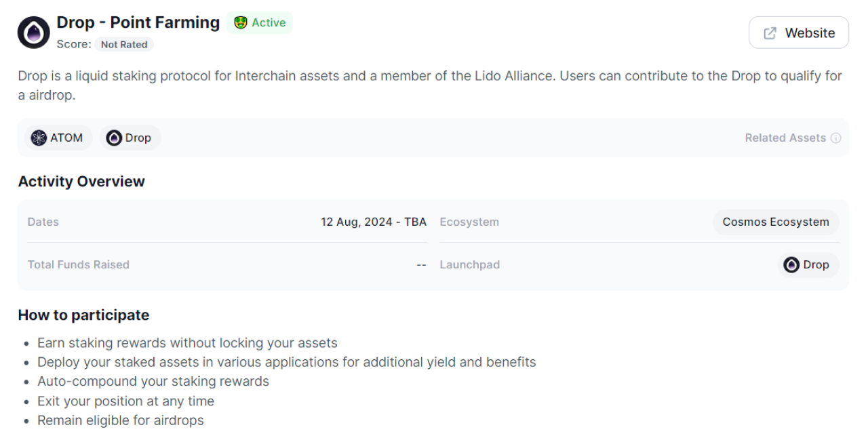Image resolution: width=868 pixels, height=444 pixels.
Task: Click the How to participate heading
Action: click(x=83, y=315)
